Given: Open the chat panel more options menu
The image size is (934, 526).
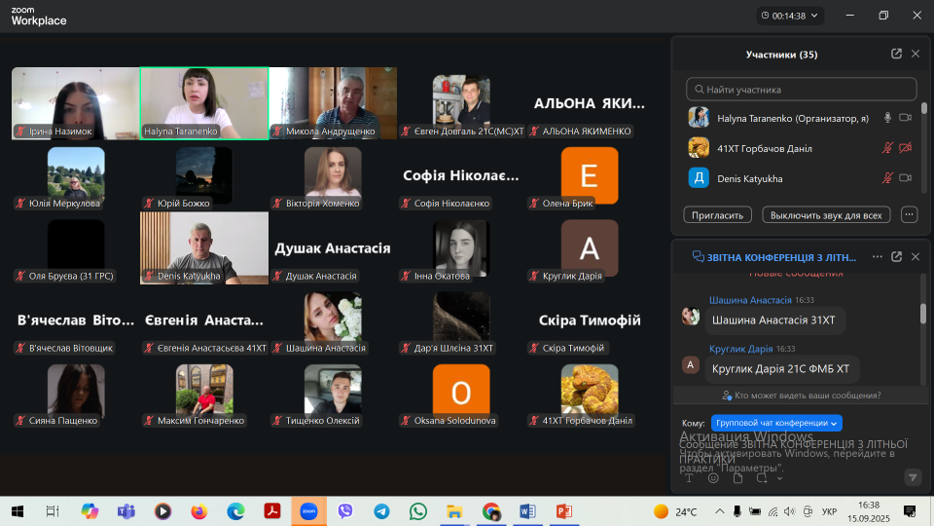Looking at the screenshot, I should tap(877, 257).
